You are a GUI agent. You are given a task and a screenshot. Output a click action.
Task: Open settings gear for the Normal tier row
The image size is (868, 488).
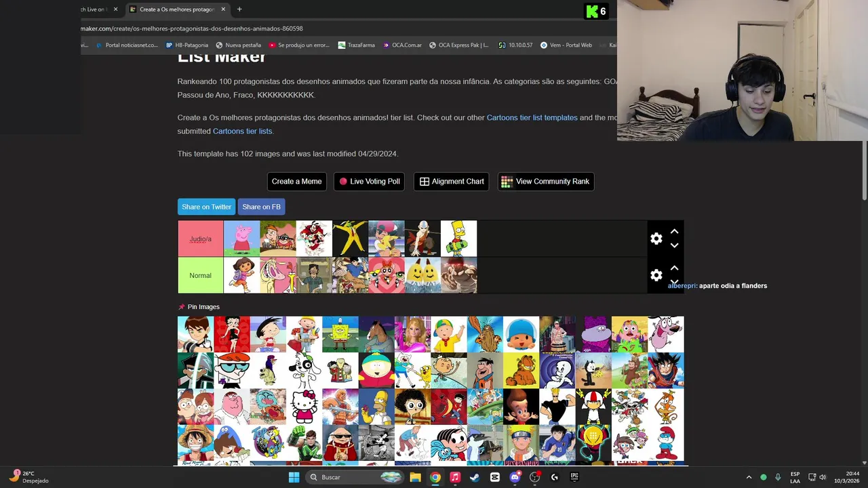pos(656,275)
